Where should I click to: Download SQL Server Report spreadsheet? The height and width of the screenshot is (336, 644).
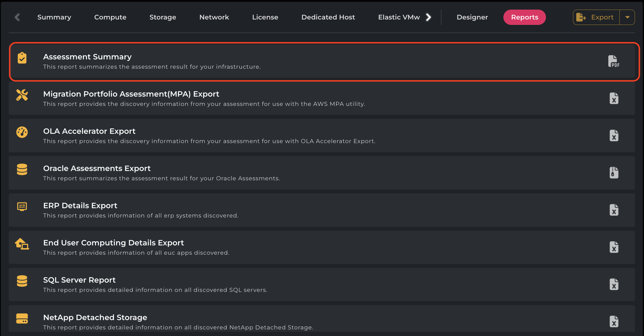[614, 284]
